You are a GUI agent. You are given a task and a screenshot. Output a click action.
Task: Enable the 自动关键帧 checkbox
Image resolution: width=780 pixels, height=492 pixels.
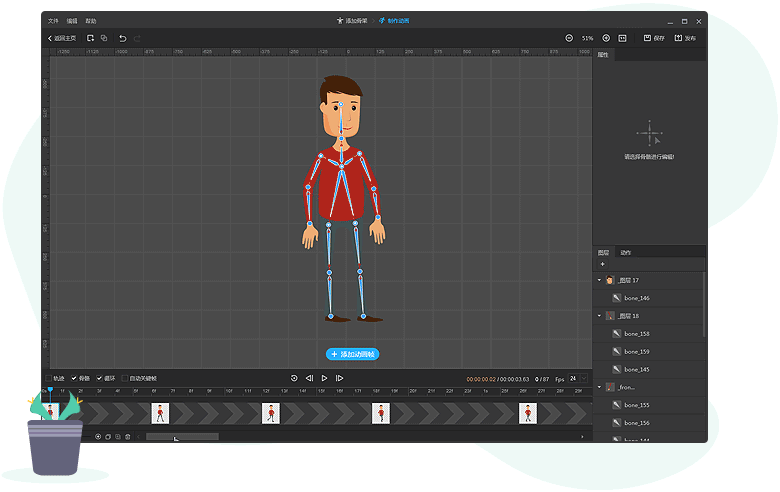click(125, 379)
